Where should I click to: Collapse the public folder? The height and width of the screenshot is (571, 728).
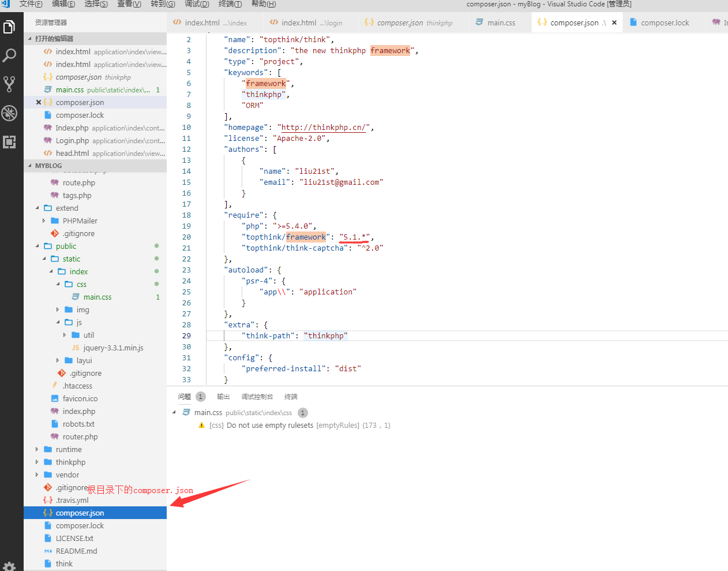pos(37,246)
